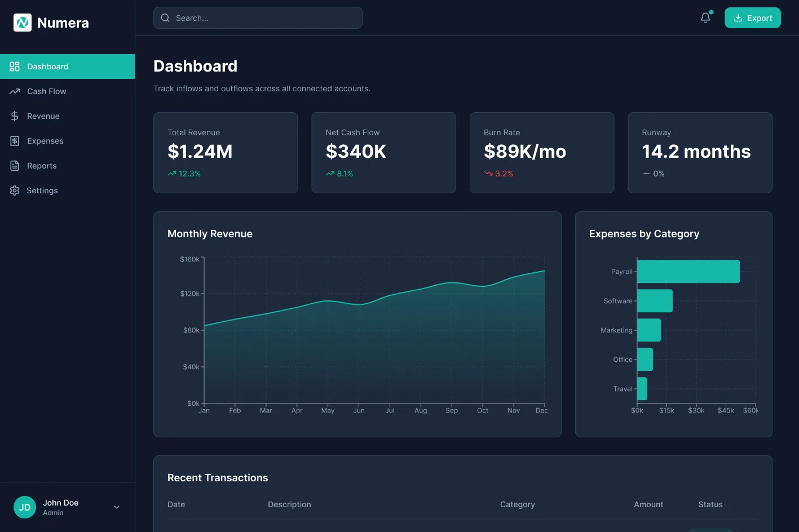Image resolution: width=799 pixels, height=532 pixels.
Task: Click the Settings gear icon
Action: pos(15,190)
